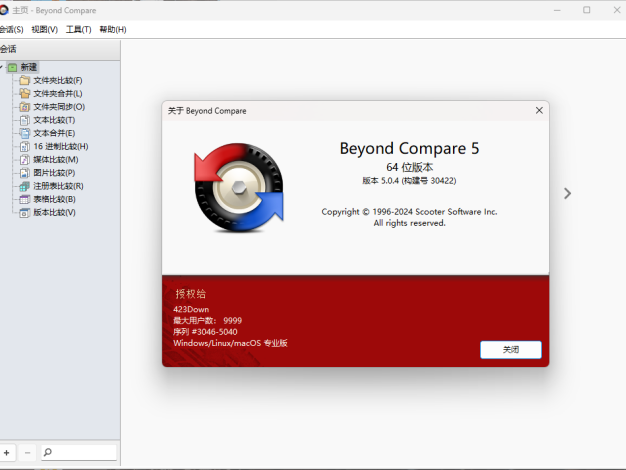Image resolution: width=626 pixels, height=470 pixels.
Task: Click the 表格比较(B) table icon
Action: click(x=24, y=199)
